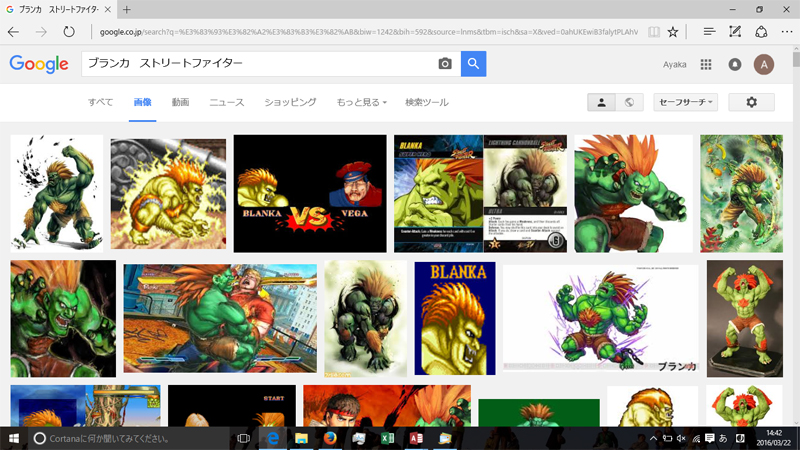Reload the page with refresh icon
Viewport: 800px width, 450px height.
pos(69,32)
